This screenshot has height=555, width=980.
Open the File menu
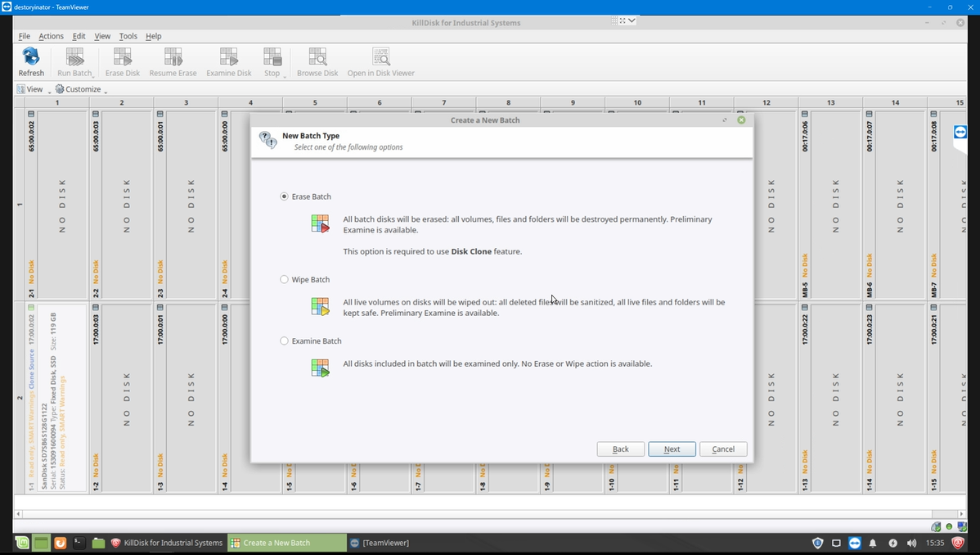(x=24, y=36)
